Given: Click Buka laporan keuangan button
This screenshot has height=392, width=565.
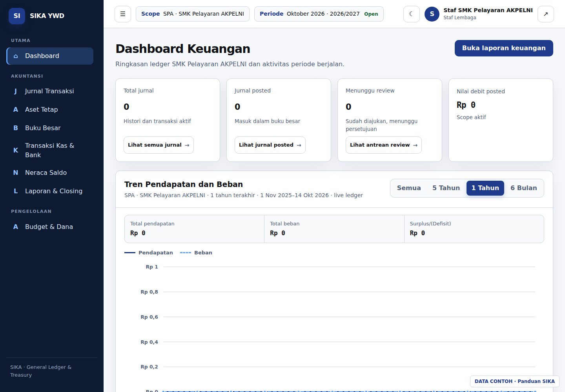Looking at the screenshot, I should point(504,48).
